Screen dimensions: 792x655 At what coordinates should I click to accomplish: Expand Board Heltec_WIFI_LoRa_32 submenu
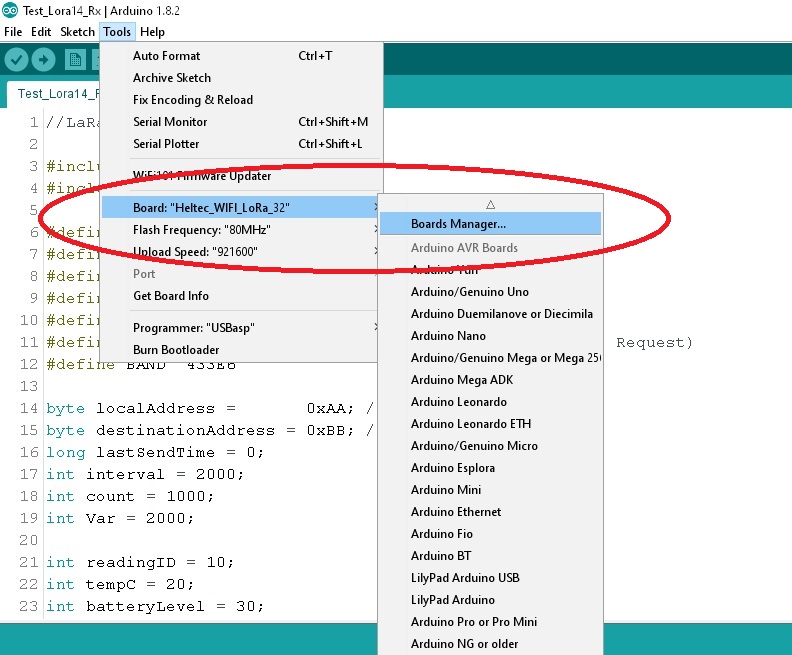pyautogui.click(x=240, y=208)
